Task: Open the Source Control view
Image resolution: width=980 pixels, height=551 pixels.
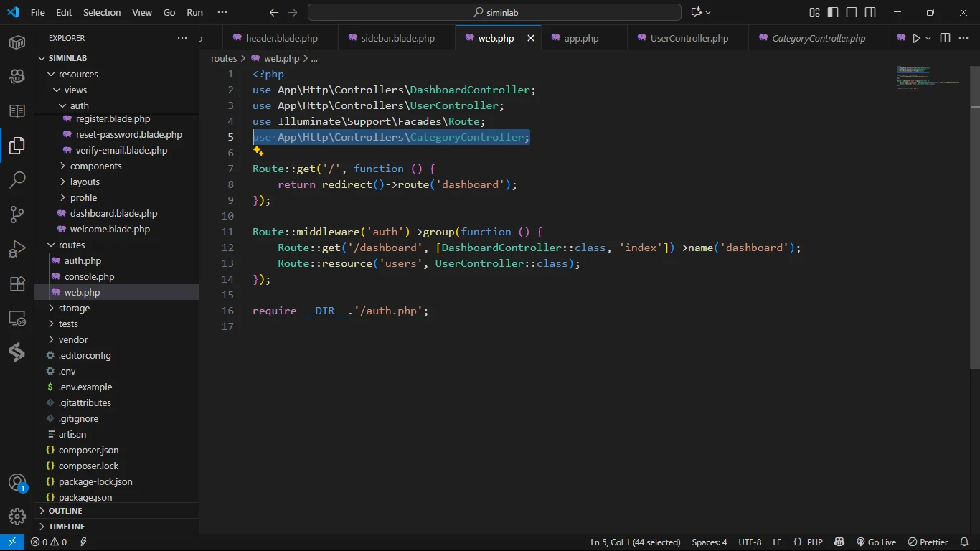Action: point(17,215)
